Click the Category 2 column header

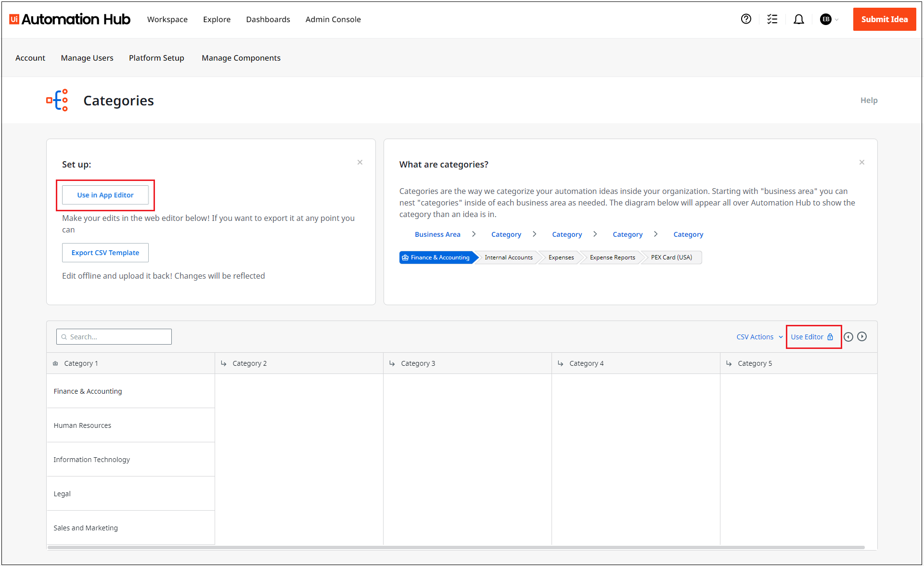299,363
